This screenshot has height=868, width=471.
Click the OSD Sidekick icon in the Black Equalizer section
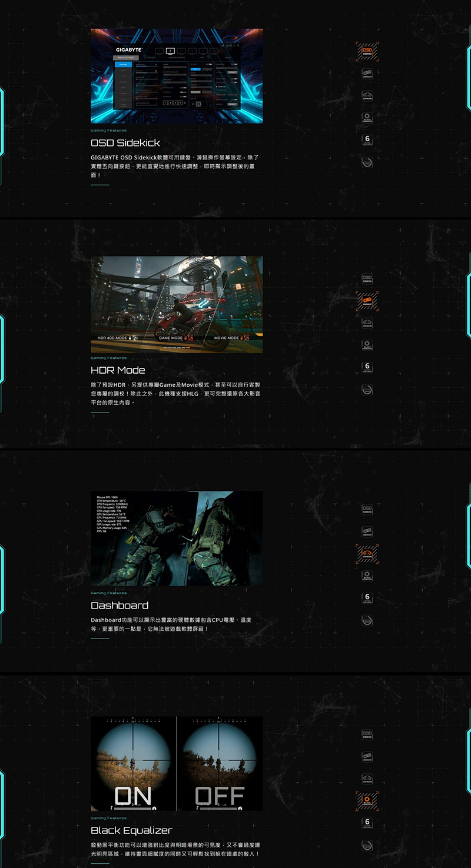(x=367, y=734)
